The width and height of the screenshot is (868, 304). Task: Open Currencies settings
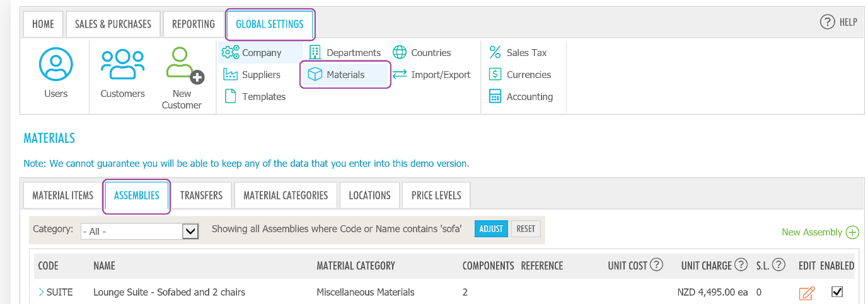tap(520, 75)
